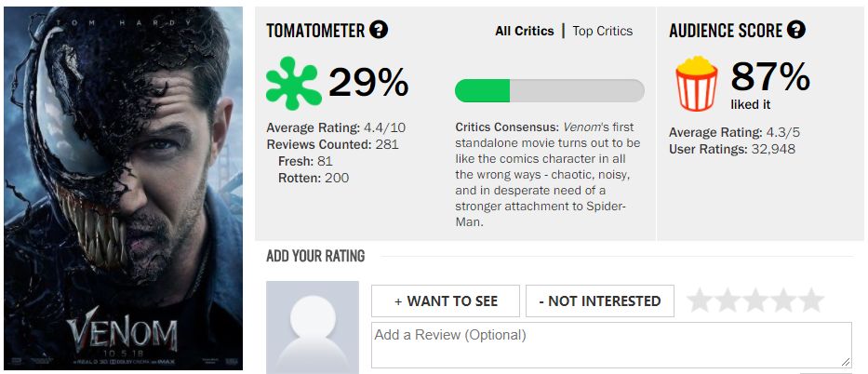
Task: Click the red popcorn bucket icon
Action: (697, 84)
